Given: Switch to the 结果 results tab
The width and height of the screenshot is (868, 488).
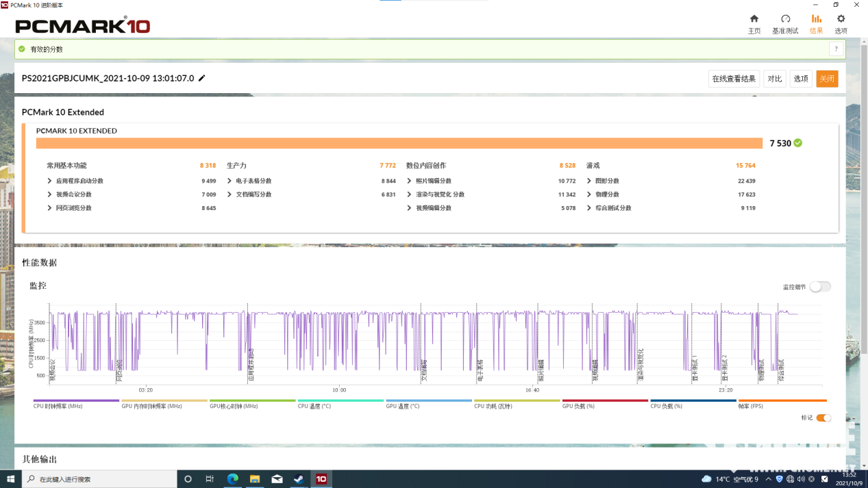Looking at the screenshot, I should (816, 24).
